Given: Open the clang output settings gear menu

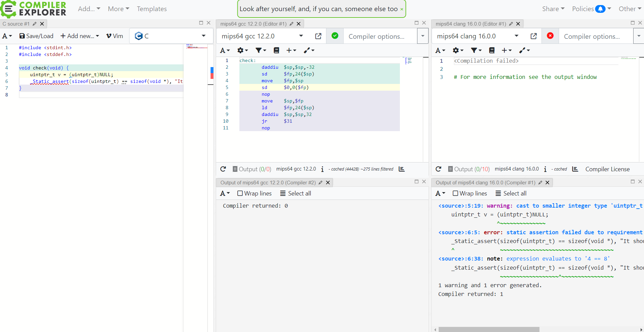Looking at the screenshot, I should [x=458, y=51].
